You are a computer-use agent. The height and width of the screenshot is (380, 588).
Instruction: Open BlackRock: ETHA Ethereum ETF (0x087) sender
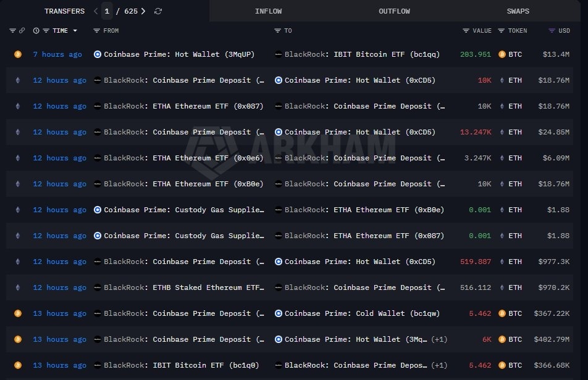[x=184, y=106]
